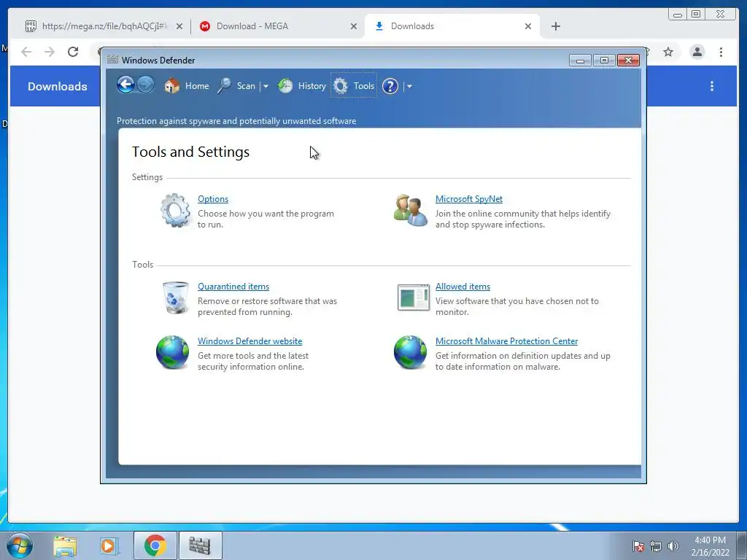Click the Quarantined items recycle bin icon

(x=175, y=297)
